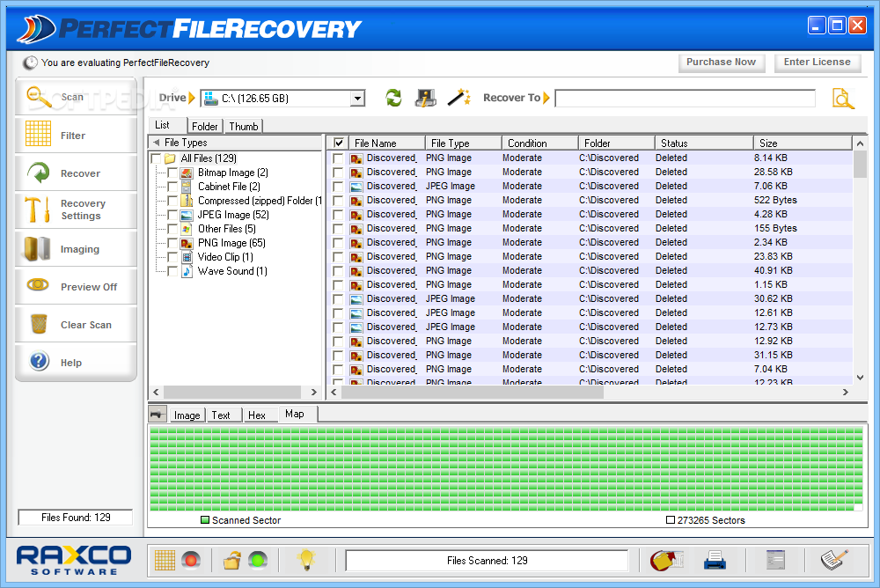880x588 pixels.
Task: Click Enter License
Action: [x=818, y=62]
